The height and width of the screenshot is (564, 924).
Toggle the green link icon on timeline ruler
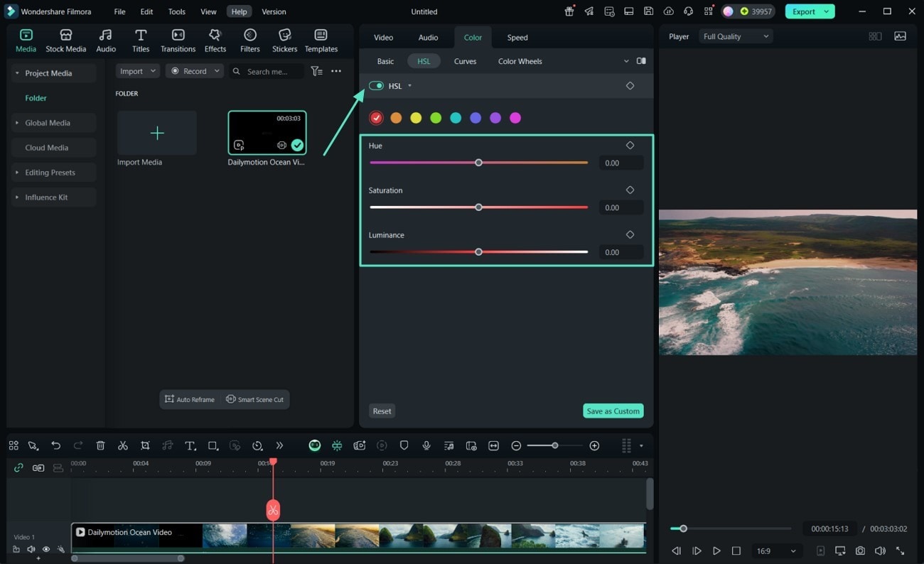(x=18, y=467)
